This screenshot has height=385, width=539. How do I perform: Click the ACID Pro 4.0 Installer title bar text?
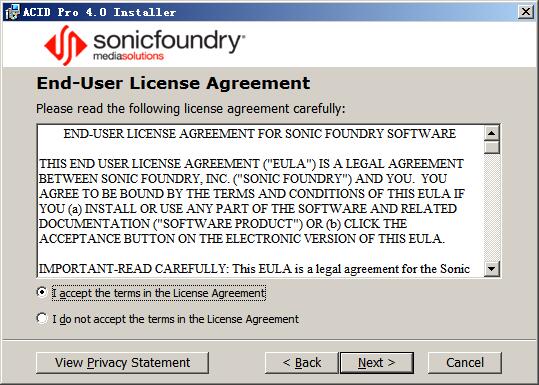click(x=100, y=12)
